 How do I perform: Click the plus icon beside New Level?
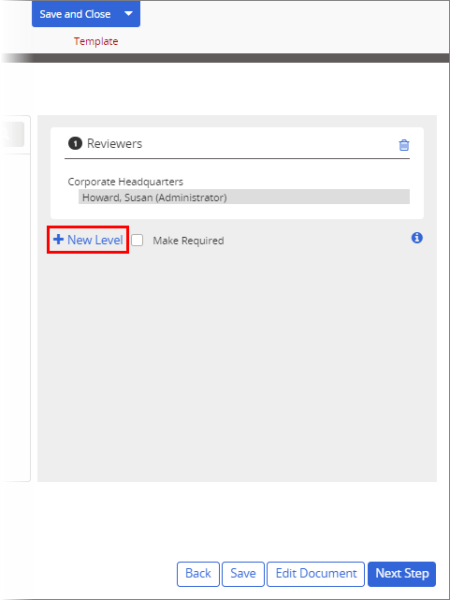(58, 240)
